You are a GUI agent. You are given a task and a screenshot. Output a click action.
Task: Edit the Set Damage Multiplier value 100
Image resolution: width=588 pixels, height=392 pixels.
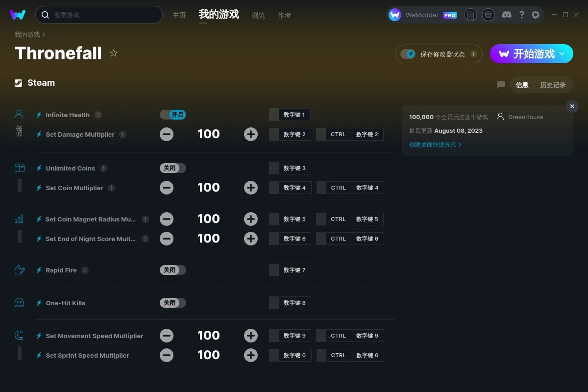[209, 134]
